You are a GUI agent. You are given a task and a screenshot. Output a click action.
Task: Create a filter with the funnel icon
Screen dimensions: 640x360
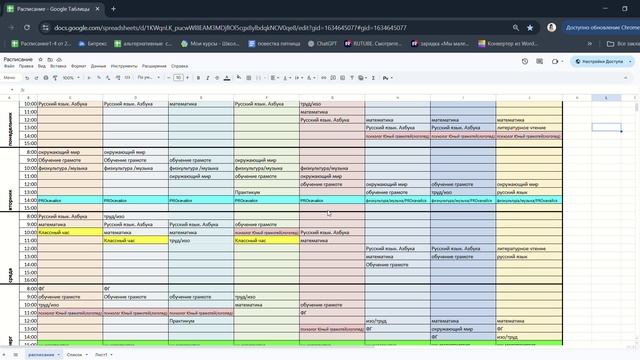click(x=352, y=78)
